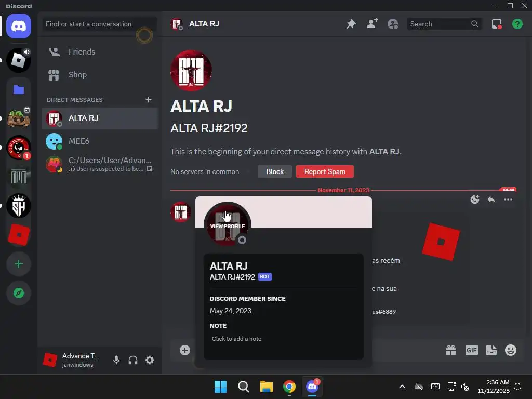
Task: Click Discord icon on taskbar
Action: click(x=312, y=387)
